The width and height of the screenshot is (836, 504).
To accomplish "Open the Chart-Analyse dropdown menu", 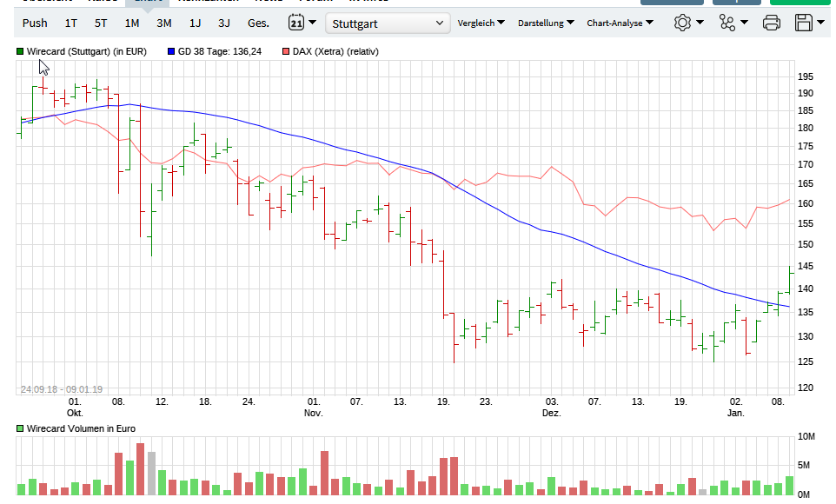I will pos(620,23).
